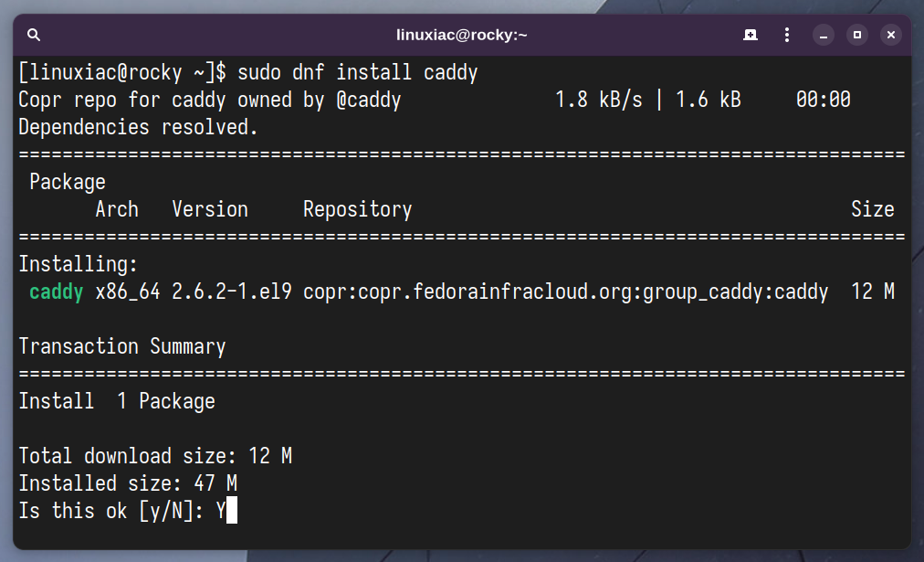Click the 'Is this ok [y/N]:' prompt

tap(110, 512)
